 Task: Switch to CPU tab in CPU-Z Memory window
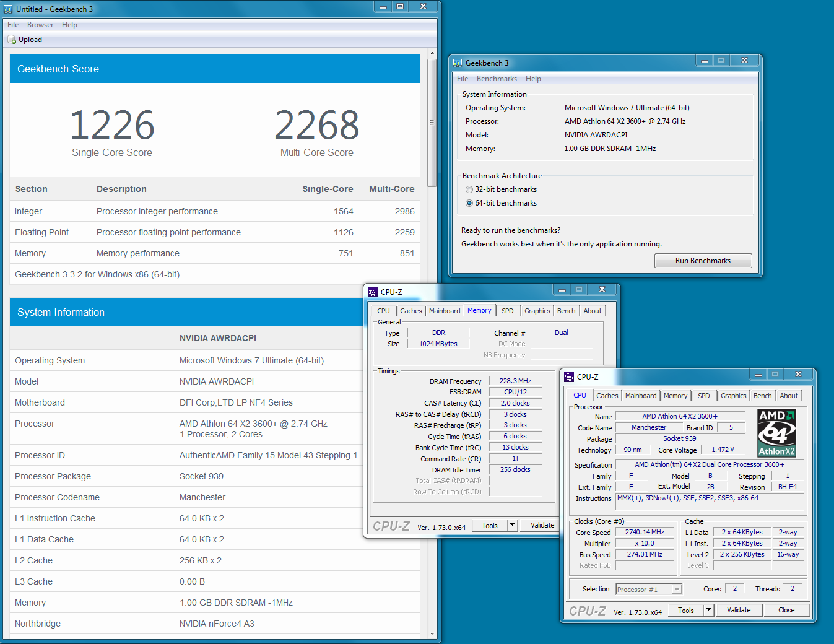tap(384, 311)
